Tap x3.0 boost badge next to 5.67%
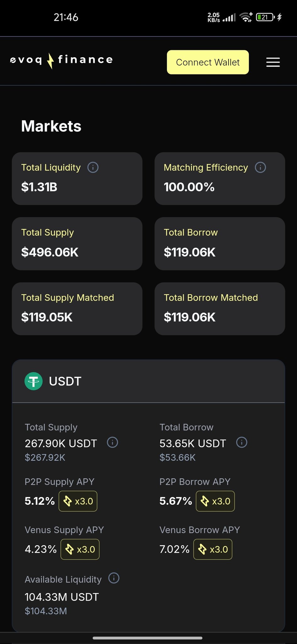The image size is (297, 644). (x=215, y=501)
